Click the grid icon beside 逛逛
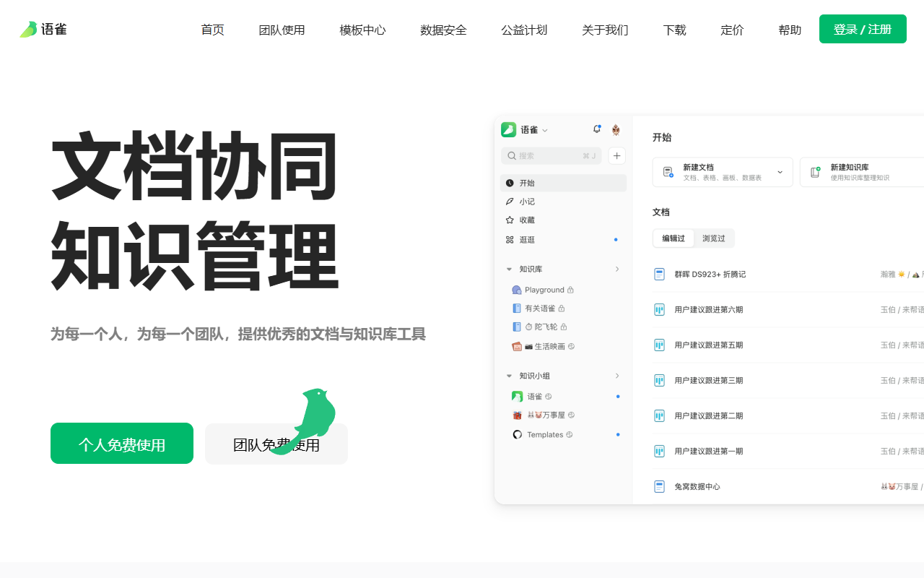The width and height of the screenshot is (924, 578). 510,239
